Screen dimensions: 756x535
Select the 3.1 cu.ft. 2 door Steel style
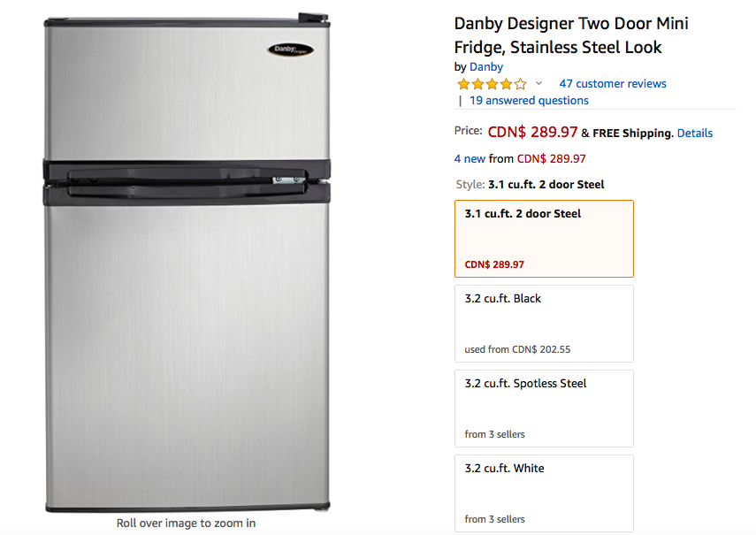click(x=543, y=239)
